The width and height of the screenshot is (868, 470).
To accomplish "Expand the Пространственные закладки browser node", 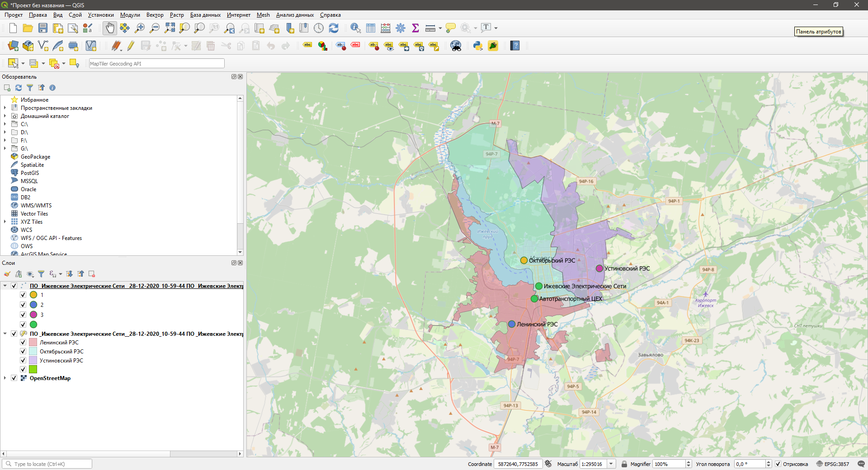I will point(5,108).
